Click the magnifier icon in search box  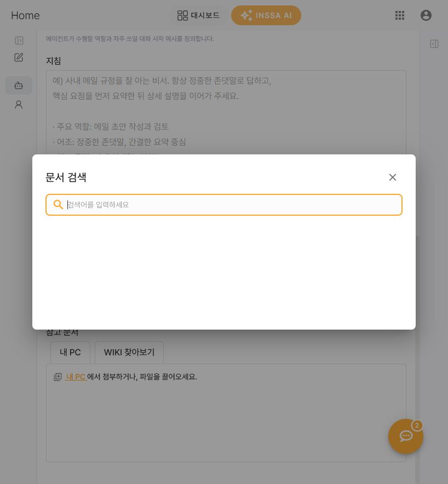coord(58,204)
